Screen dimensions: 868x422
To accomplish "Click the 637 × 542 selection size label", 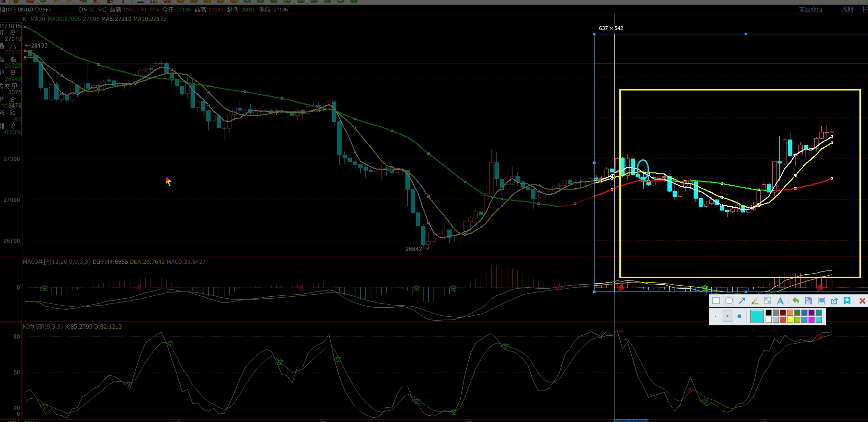I will tap(611, 28).
